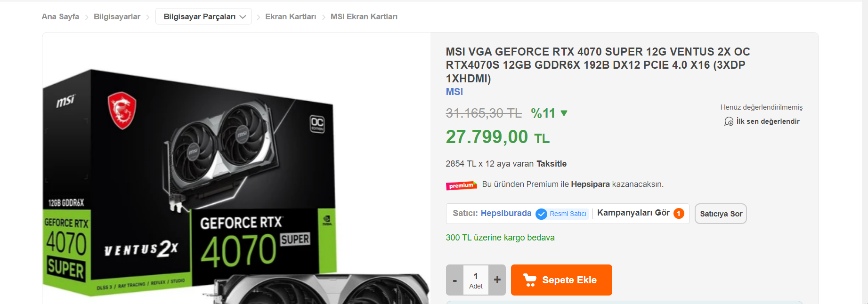The image size is (868, 304).
Task: Open Kampanyaları Gör campaigns
Action: 633,213
